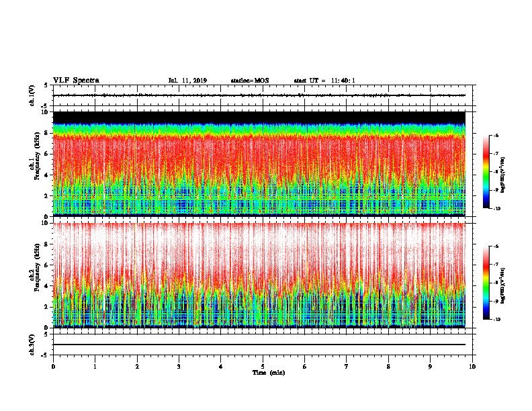Click time axis tick label "7"

347,367
